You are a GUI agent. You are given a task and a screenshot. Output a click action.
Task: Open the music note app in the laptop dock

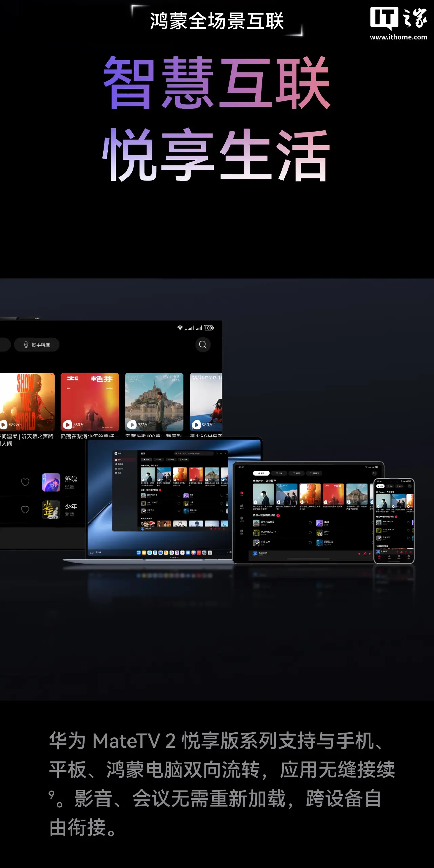click(x=160, y=552)
